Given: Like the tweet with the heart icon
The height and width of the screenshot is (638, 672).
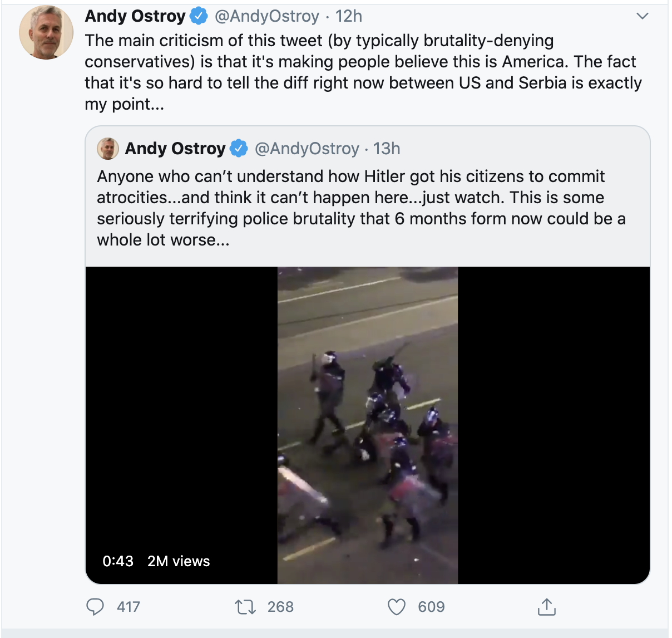Looking at the screenshot, I should 396,607.
